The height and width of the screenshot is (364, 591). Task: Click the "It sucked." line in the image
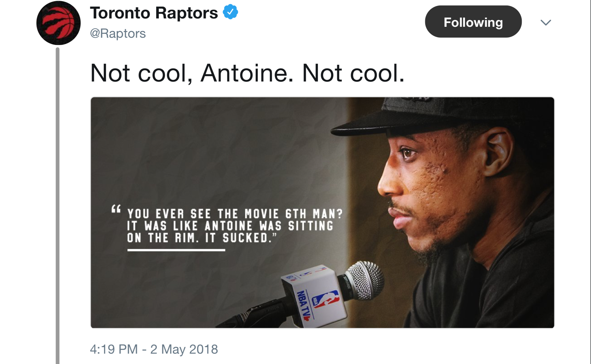[241, 238]
